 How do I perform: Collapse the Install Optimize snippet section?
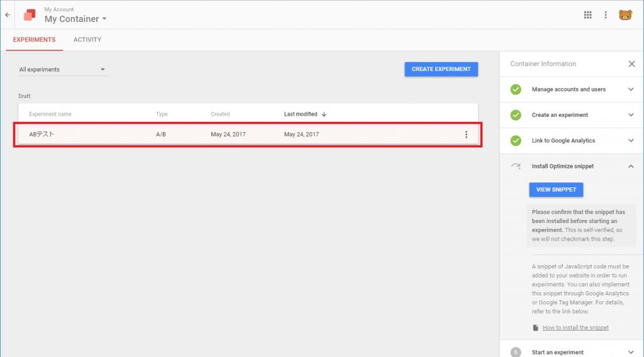[x=631, y=166]
